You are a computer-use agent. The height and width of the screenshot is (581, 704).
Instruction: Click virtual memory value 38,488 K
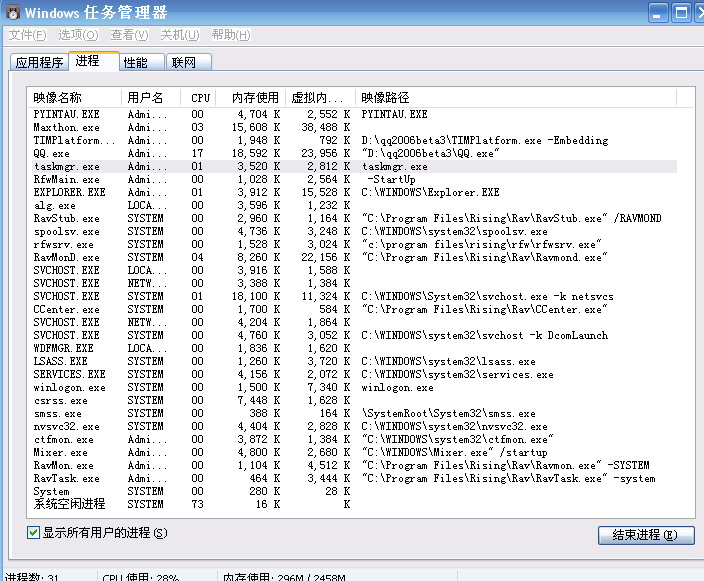[326, 127]
